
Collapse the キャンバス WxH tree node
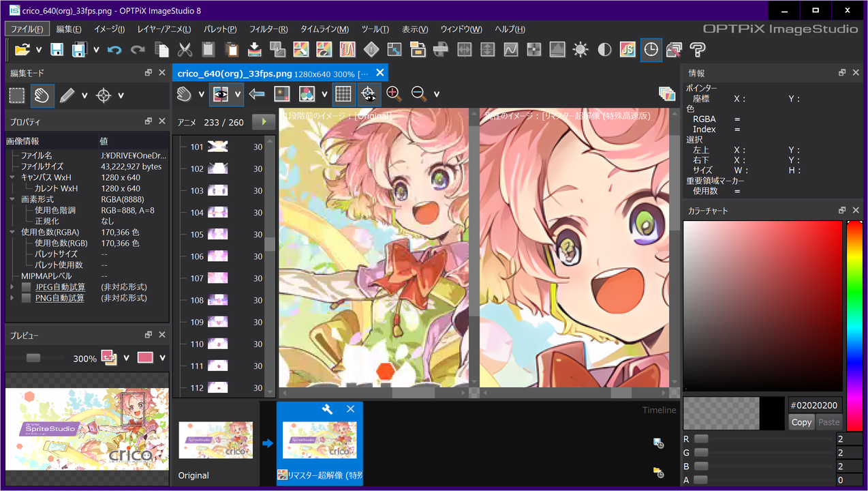click(12, 177)
